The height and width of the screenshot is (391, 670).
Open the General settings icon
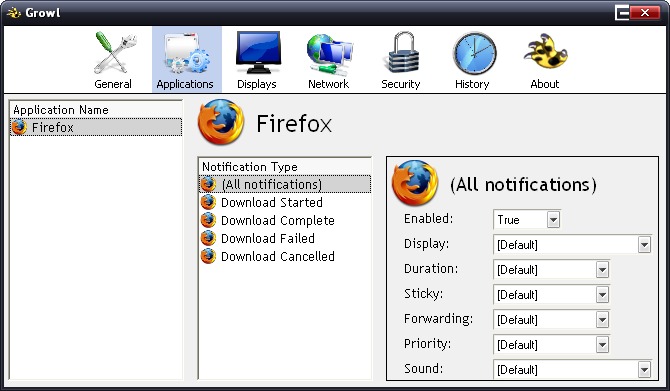[114, 53]
